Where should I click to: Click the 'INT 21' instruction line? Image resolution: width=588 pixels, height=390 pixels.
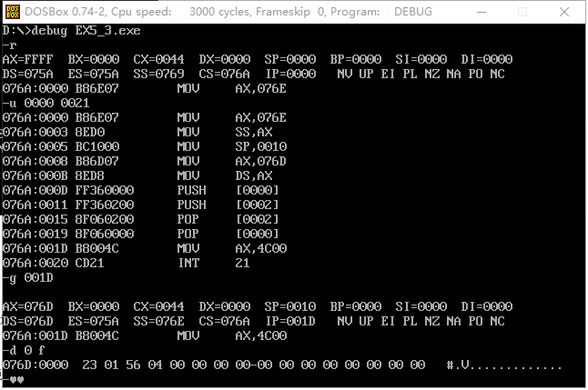tap(127, 263)
